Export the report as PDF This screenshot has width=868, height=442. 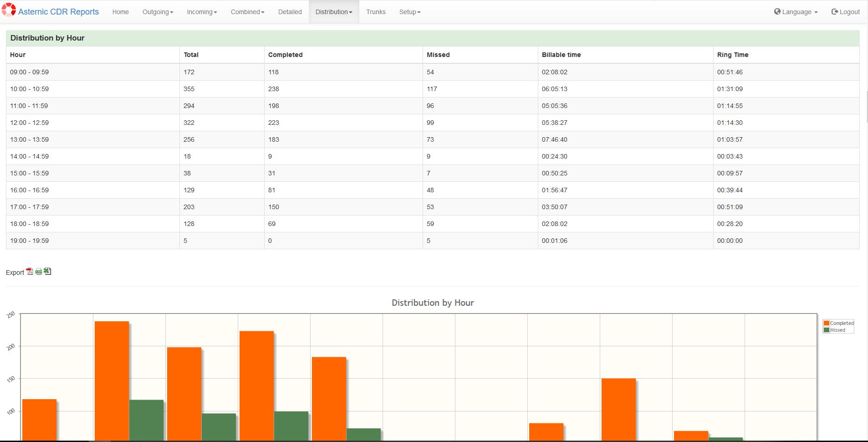(30, 272)
